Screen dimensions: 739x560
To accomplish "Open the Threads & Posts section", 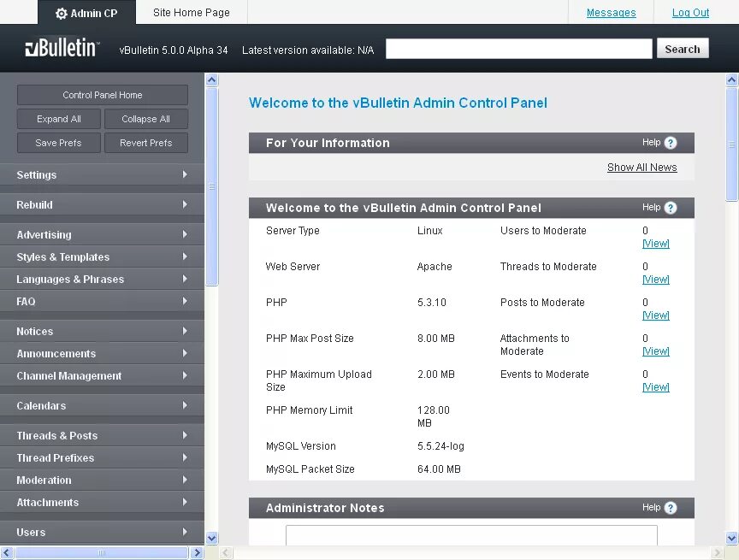I will tap(102, 436).
